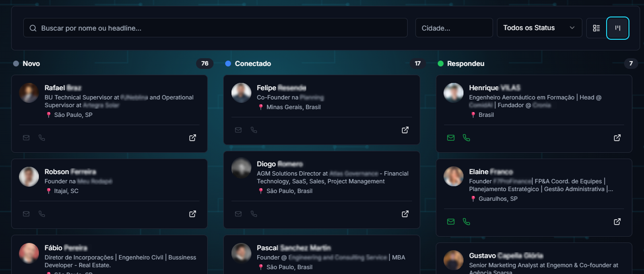Click Diogo's name on his card
Screen dimensions: 644x274
tap(280, 164)
